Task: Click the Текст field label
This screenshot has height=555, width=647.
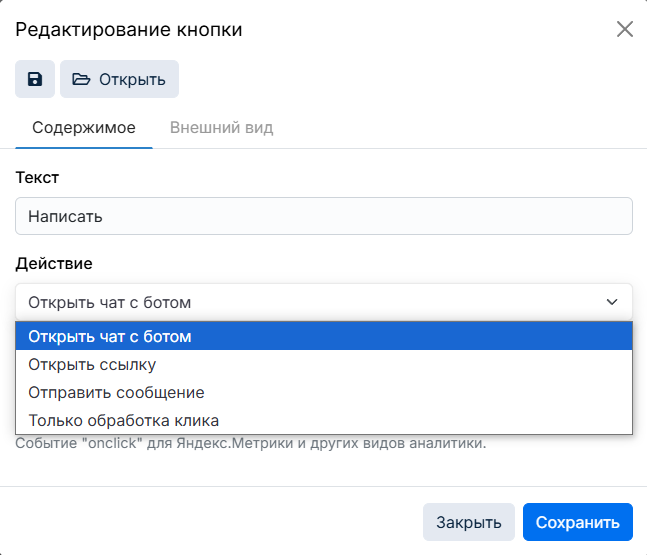Action: (x=37, y=177)
